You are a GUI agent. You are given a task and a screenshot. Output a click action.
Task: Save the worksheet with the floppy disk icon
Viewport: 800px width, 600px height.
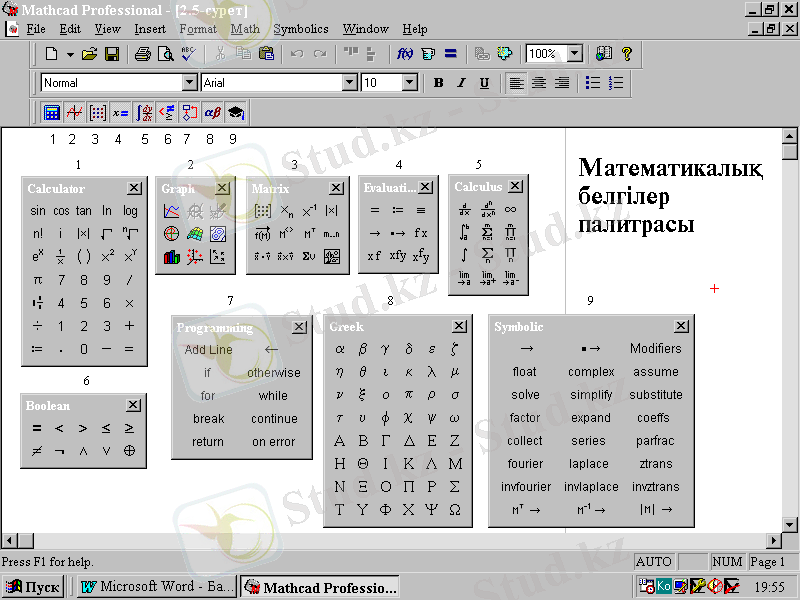[112, 54]
